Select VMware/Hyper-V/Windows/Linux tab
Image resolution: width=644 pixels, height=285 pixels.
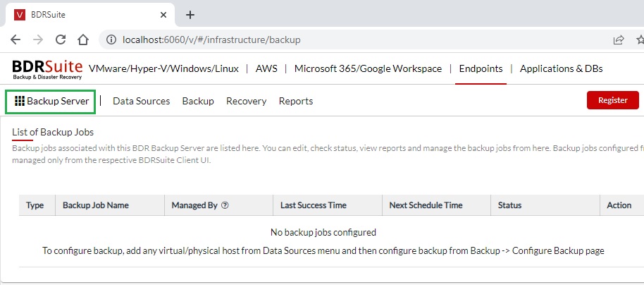(163, 68)
